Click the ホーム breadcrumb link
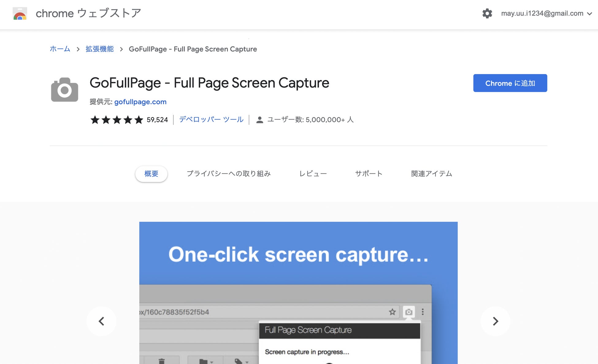 [x=60, y=49]
